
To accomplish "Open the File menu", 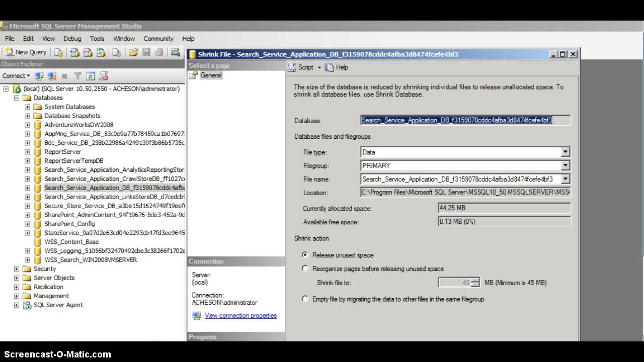I will pyautogui.click(x=10, y=39).
